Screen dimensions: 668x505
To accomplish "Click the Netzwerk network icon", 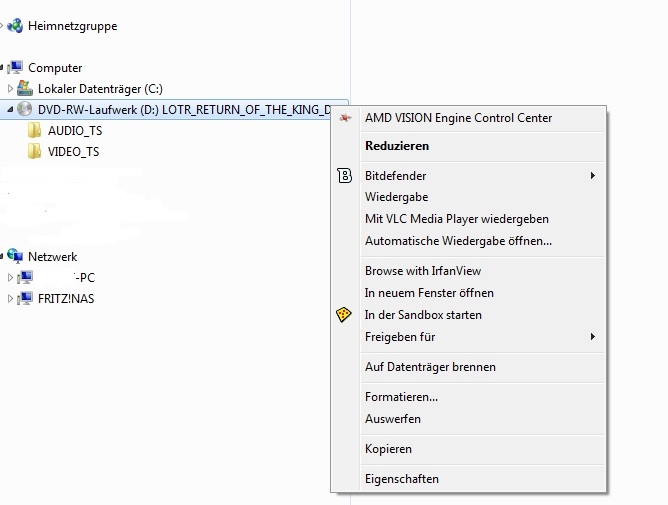I will coord(15,256).
